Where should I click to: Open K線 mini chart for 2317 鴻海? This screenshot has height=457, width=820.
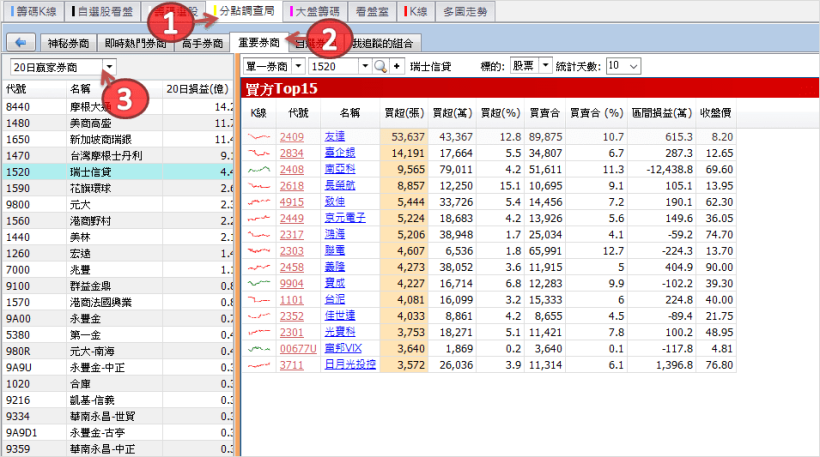tap(259, 235)
